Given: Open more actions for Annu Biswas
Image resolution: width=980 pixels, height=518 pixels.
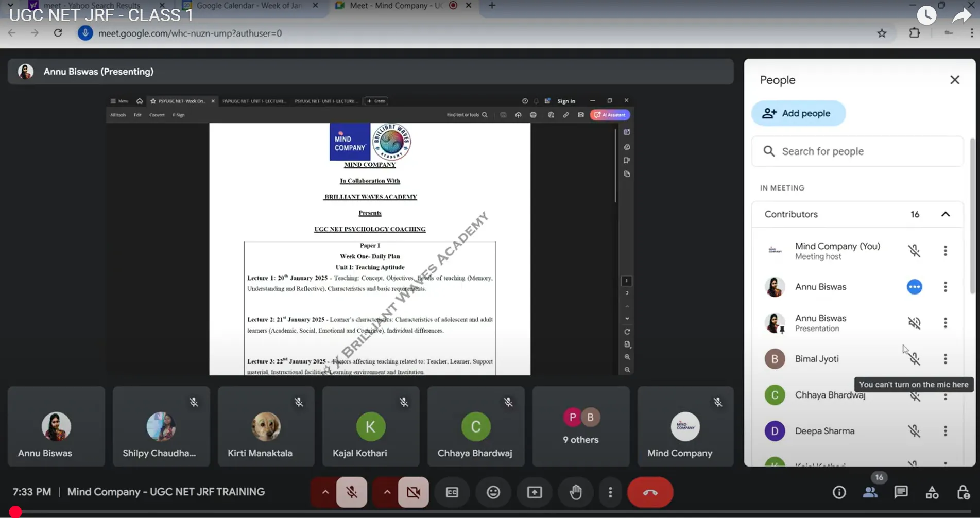Looking at the screenshot, I should tap(945, 287).
